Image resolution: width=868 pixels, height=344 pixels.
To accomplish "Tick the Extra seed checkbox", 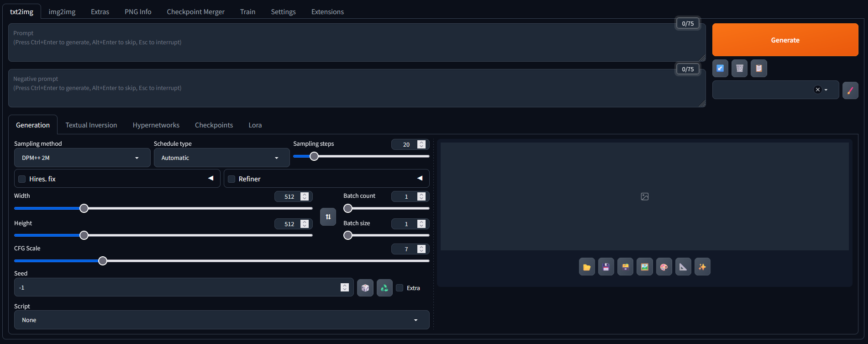I will (400, 288).
